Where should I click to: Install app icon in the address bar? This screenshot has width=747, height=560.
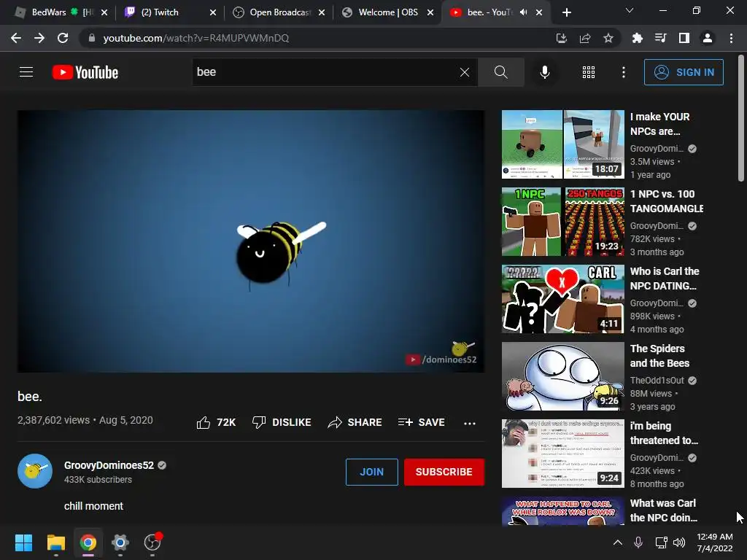[x=562, y=38]
